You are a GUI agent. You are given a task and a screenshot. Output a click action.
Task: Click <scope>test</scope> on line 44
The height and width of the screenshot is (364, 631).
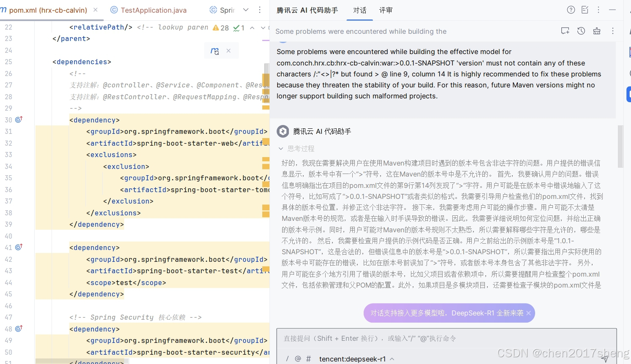(126, 283)
